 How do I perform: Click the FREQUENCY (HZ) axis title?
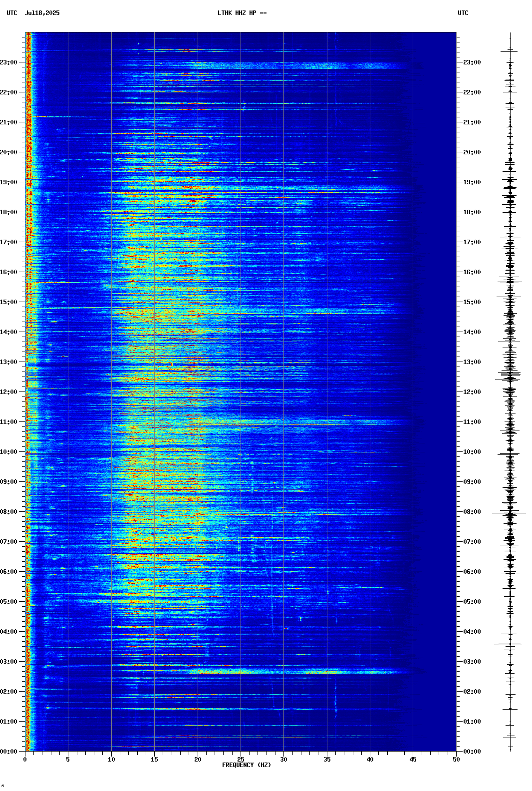coord(247,765)
